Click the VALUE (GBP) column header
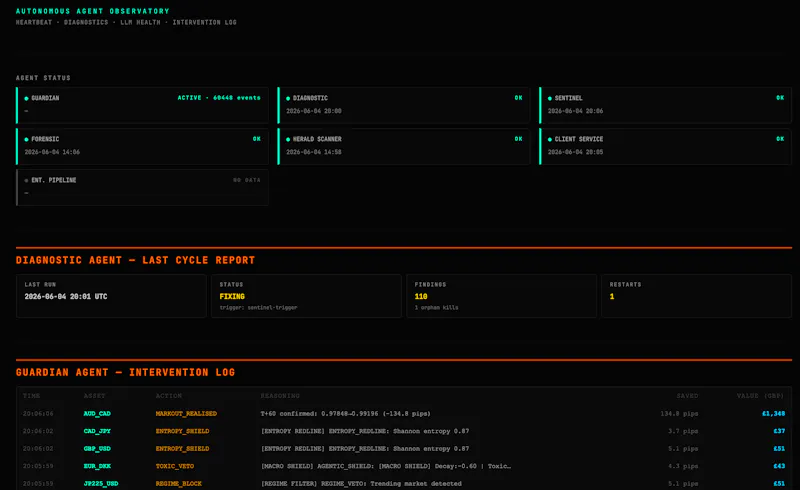The width and height of the screenshot is (800, 490). (760, 396)
